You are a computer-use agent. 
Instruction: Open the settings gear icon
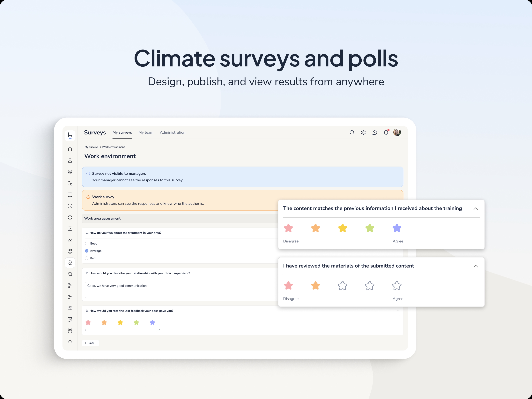point(363,132)
